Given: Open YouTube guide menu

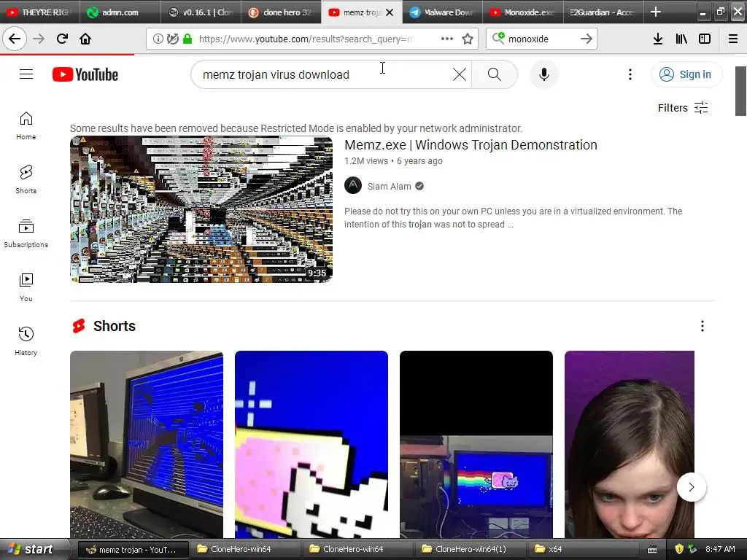Looking at the screenshot, I should [x=26, y=74].
